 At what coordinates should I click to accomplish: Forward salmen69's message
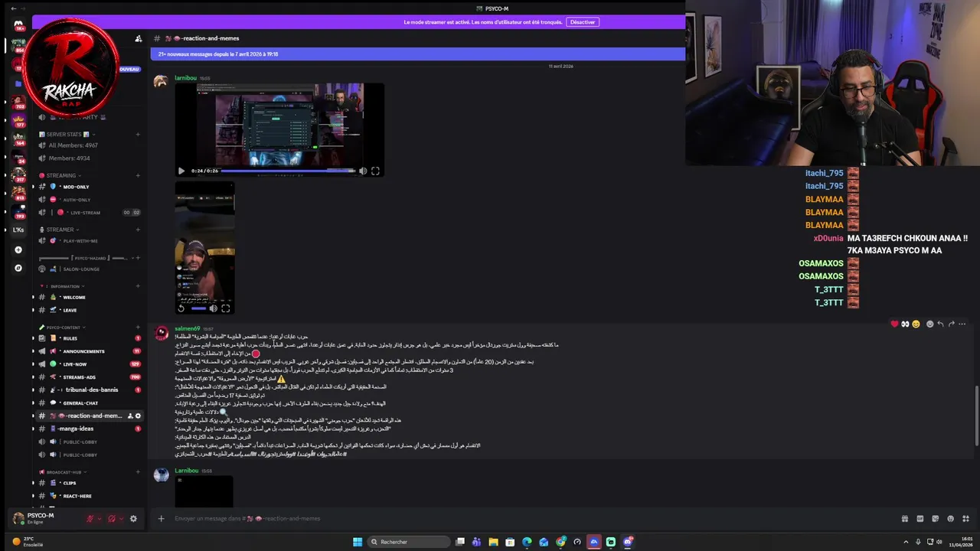pos(951,324)
